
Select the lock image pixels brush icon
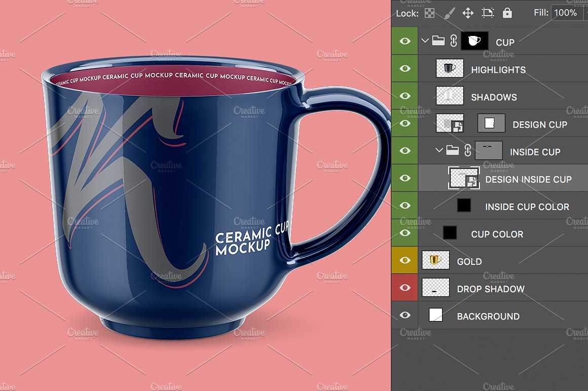(448, 13)
